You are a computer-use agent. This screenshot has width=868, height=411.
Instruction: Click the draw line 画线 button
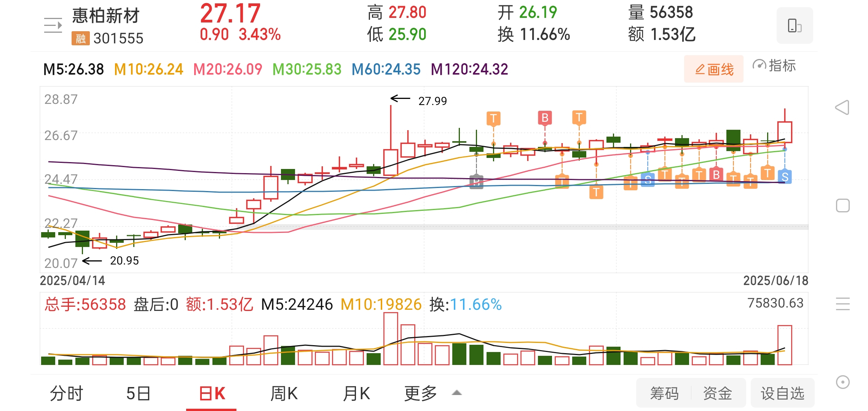point(714,69)
